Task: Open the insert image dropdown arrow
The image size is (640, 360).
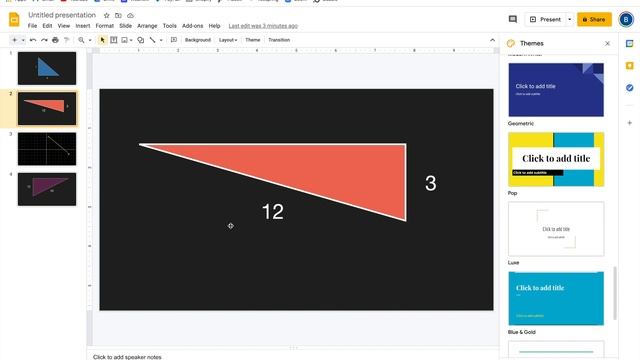Action: pyautogui.click(x=131, y=40)
